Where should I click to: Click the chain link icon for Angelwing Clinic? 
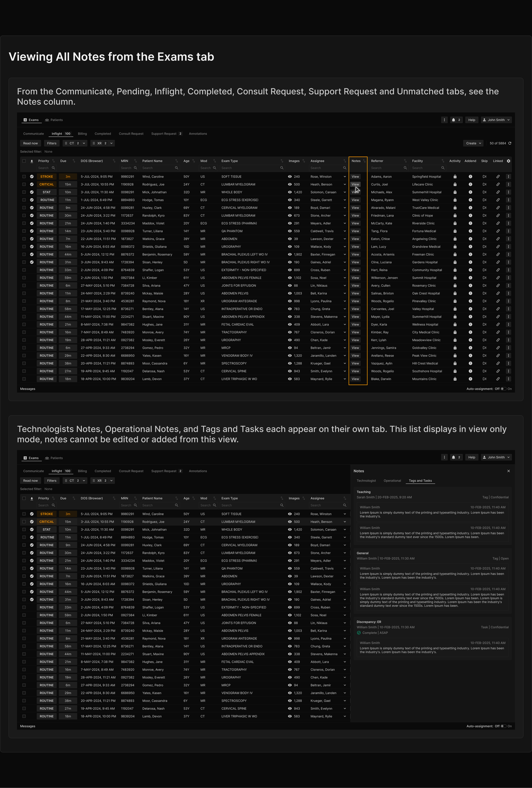pyautogui.click(x=498, y=239)
